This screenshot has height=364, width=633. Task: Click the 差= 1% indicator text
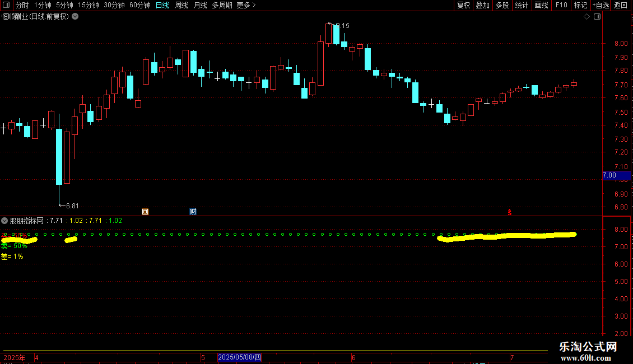tap(12, 256)
